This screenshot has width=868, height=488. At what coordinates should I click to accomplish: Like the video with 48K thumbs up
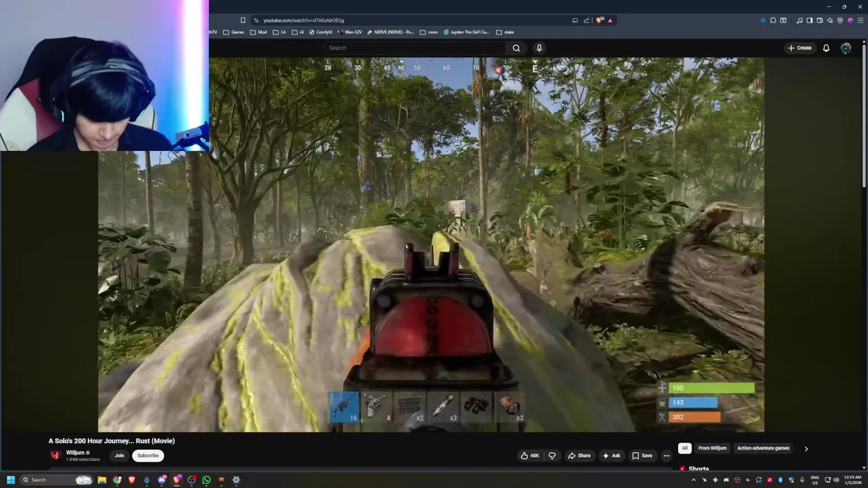(x=530, y=455)
